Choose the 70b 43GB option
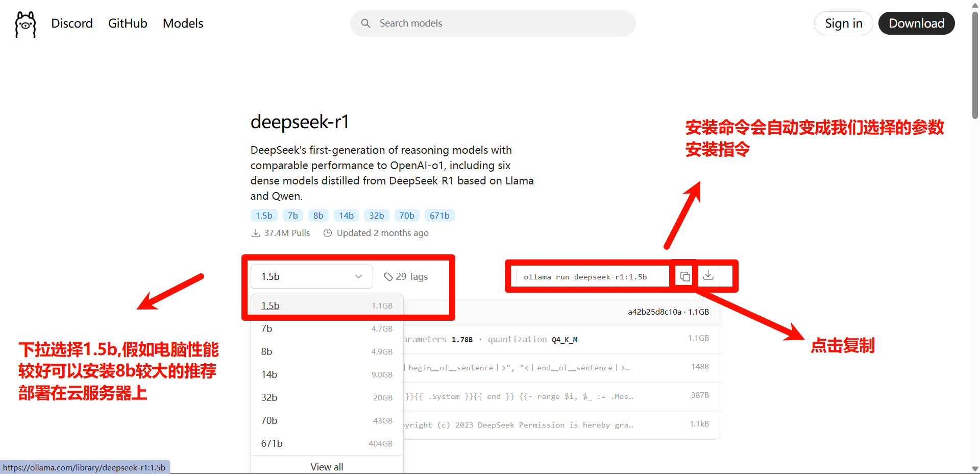This screenshot has width=980, height=474. [327, 420]
